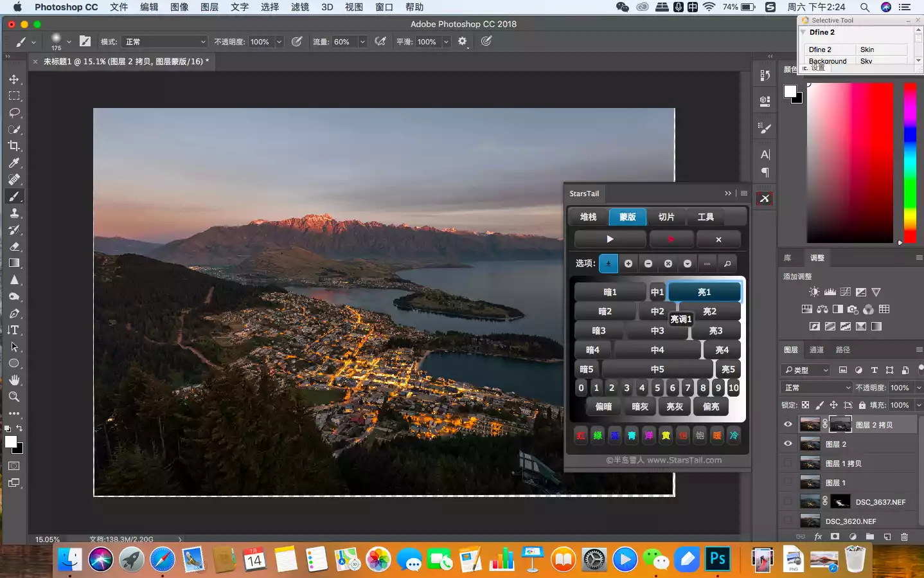Expand the 不透明度 dropdown in options bar
924x578 pixels.
pyautogui.click(x=279, y=42)
